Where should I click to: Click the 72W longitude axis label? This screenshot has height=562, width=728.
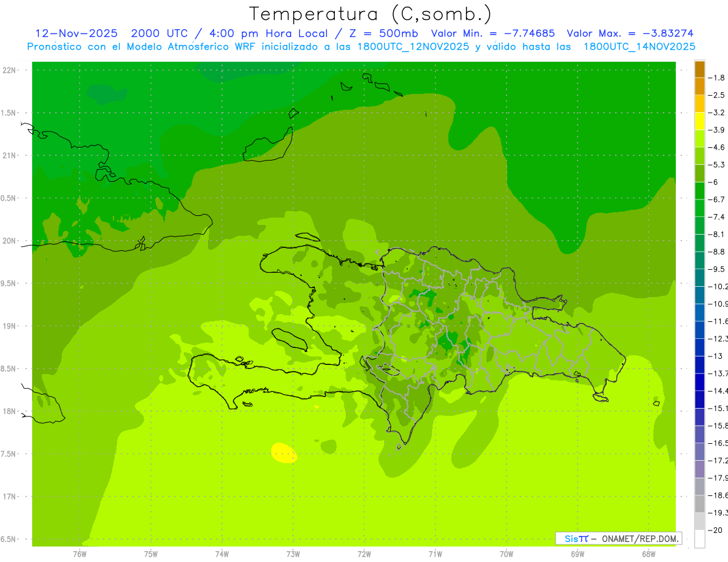tap(364, 554)
